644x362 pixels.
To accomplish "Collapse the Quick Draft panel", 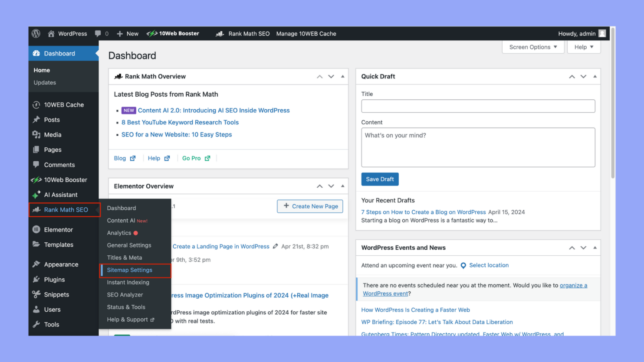I will (595, 76).
